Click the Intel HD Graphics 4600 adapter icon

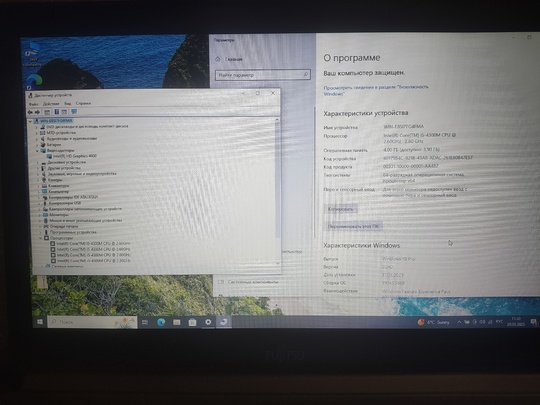50,156
